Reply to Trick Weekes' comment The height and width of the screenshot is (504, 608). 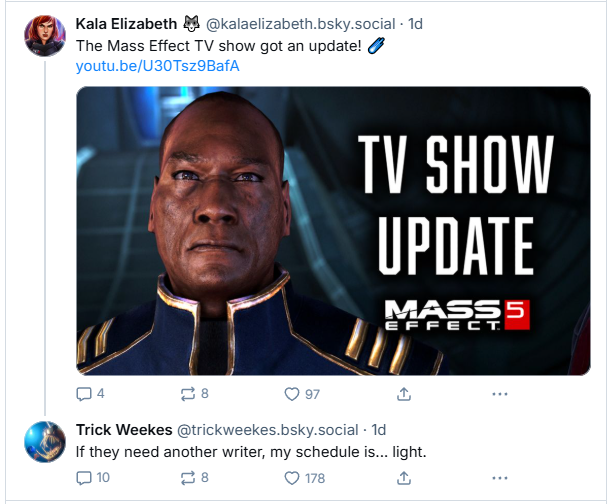point(84,478)
